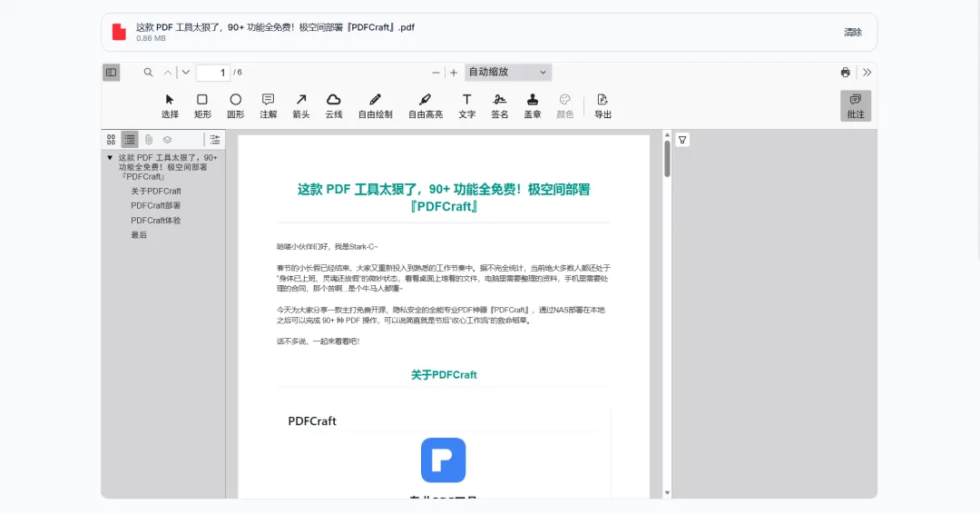Collapse the root outline tree triangle
Screen dimensions: 980x514
(x=110, y=158)
